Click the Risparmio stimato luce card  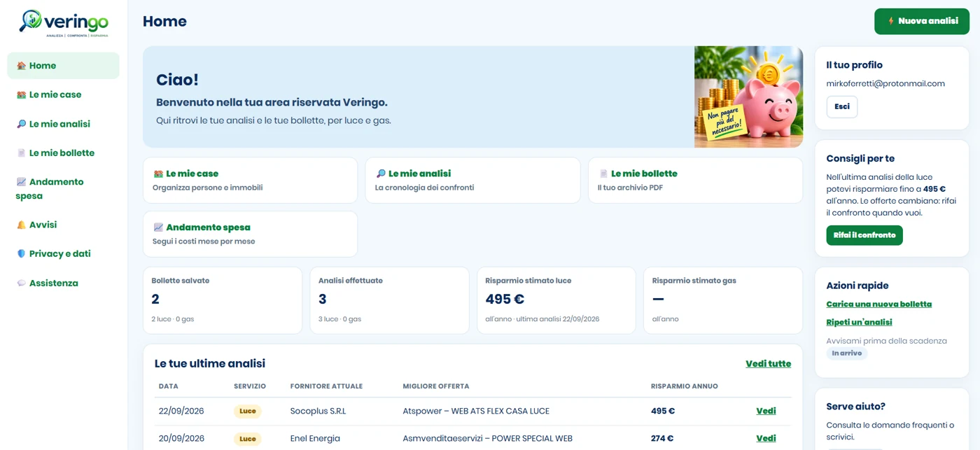(556, 300)
